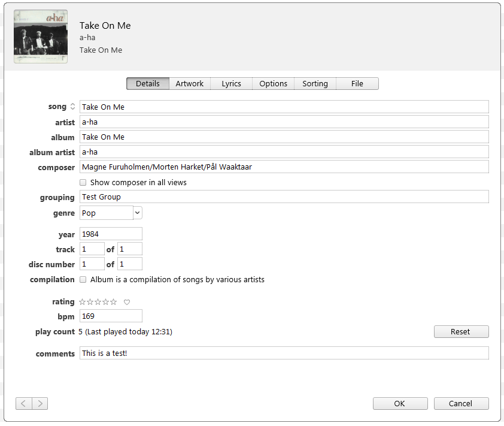This screenshot has height=426, width=504.
Task: Click the Reset play count button
Action: pos(462,332)
